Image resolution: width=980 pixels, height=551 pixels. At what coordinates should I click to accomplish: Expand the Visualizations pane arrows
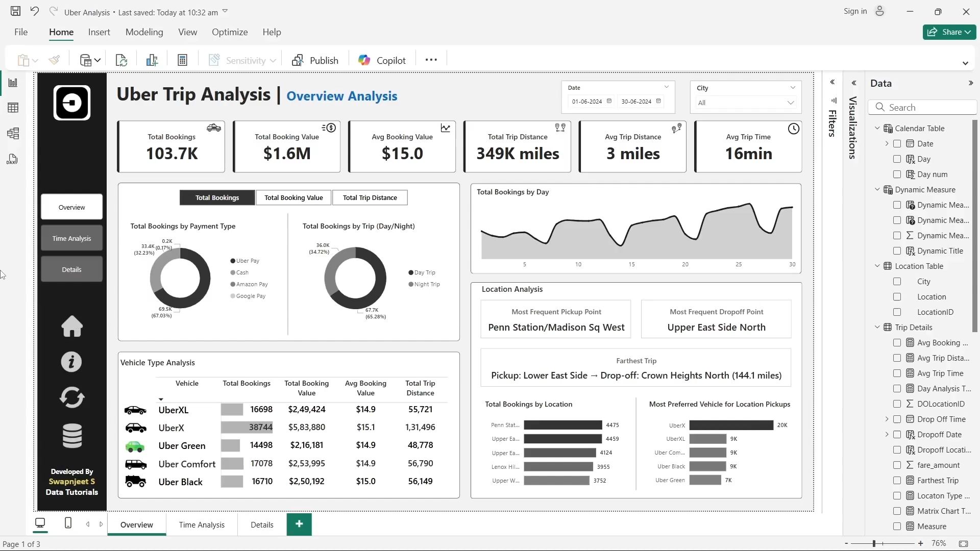click(854, 83)
